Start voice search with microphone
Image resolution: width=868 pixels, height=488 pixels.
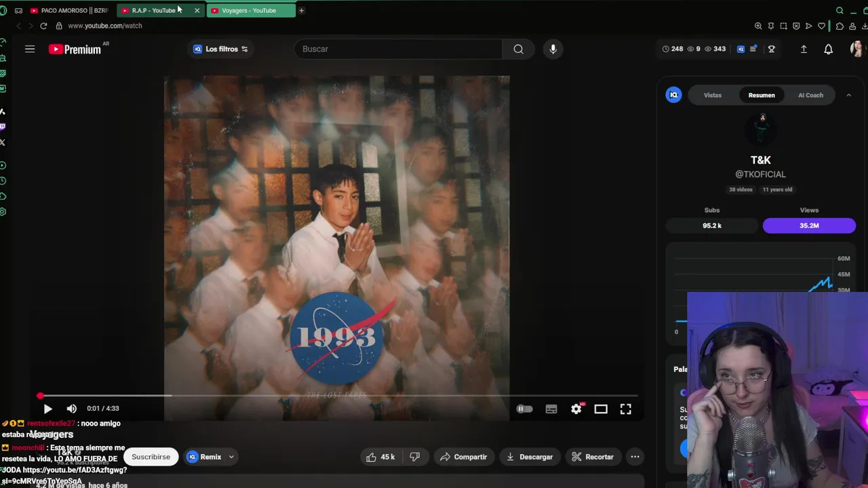553,49
